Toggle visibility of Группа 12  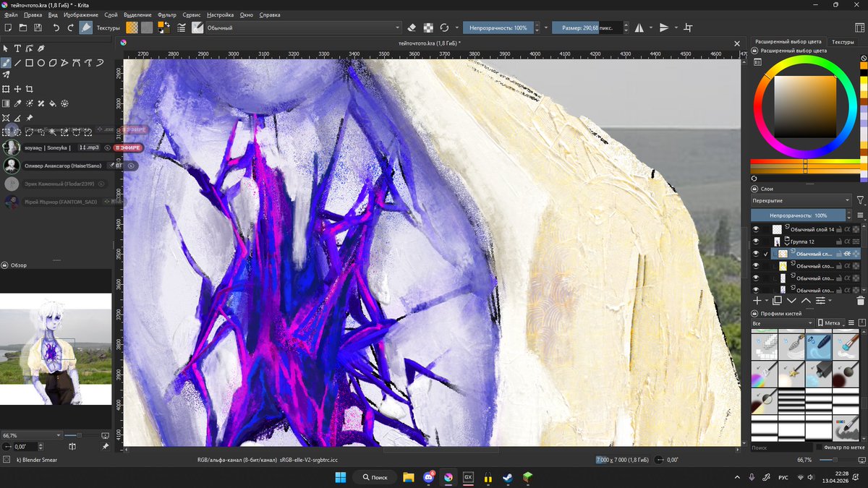(756, 241)
